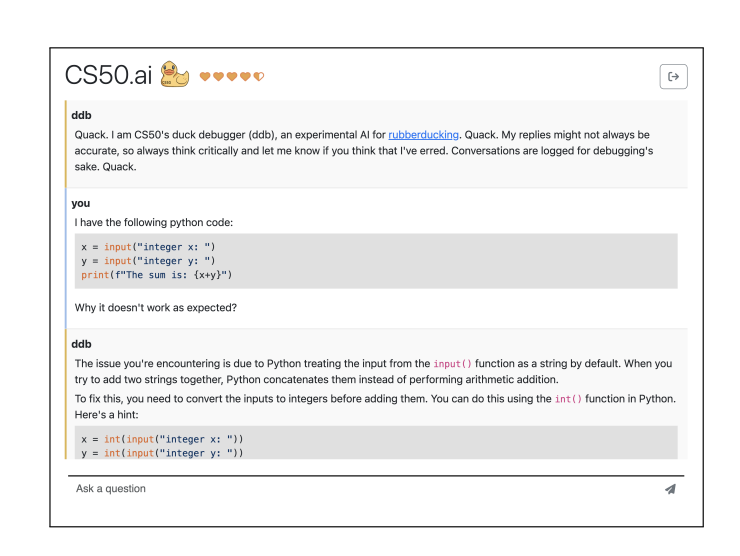
Task: Click the third heart icon
Action: click(231, 77)
